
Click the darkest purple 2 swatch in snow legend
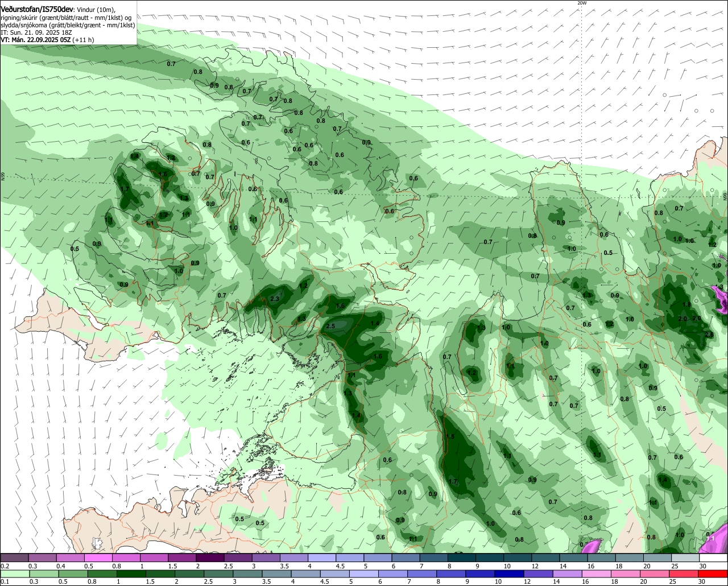click(x=210, y=558)
